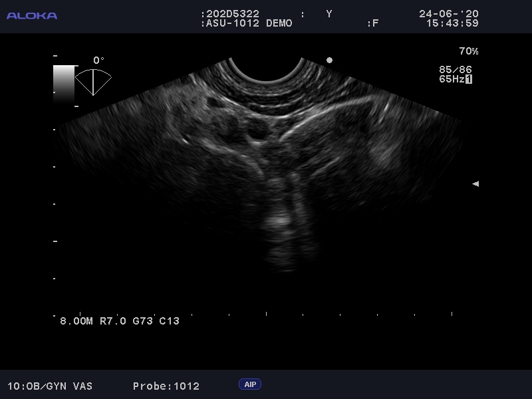Screen dimensions: 532x399
Task: Click the R7.0 range value
Action: 113,321
